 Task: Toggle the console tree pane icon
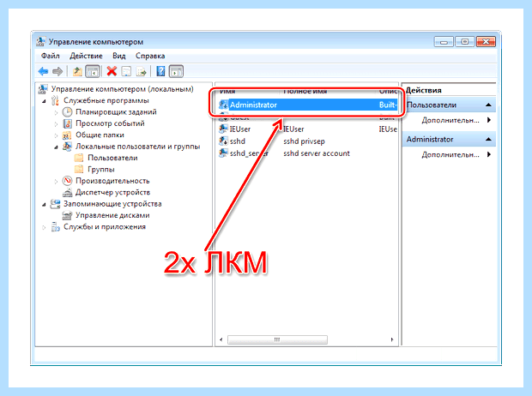(93, 71)
